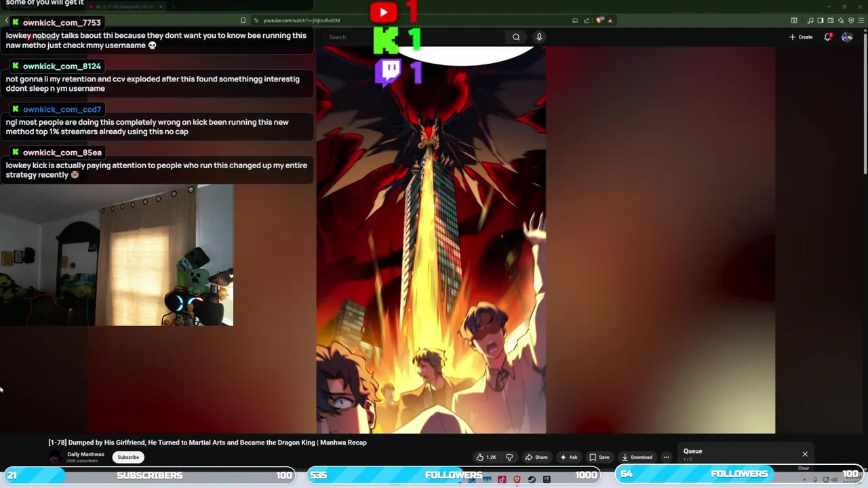This screenshot has height=488, width=868.
Task: Close the Queue panel with the X
Action: 805,454
